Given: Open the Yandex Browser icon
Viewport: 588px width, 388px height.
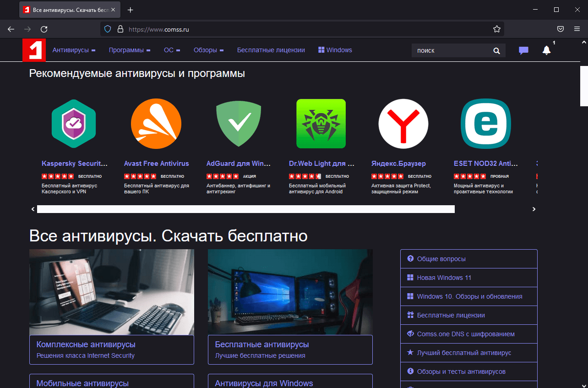Looking at the screenshot, I should (x=403, y=124).
